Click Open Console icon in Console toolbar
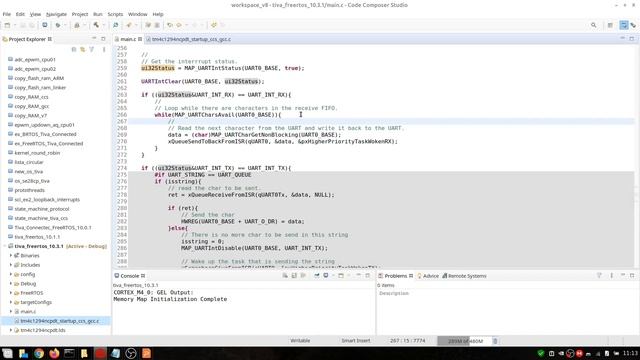640x360 pixels. [341, 276]
